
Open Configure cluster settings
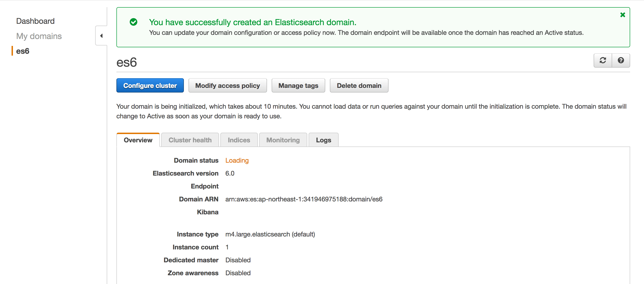pyautogui.click(x=150, y=85)
